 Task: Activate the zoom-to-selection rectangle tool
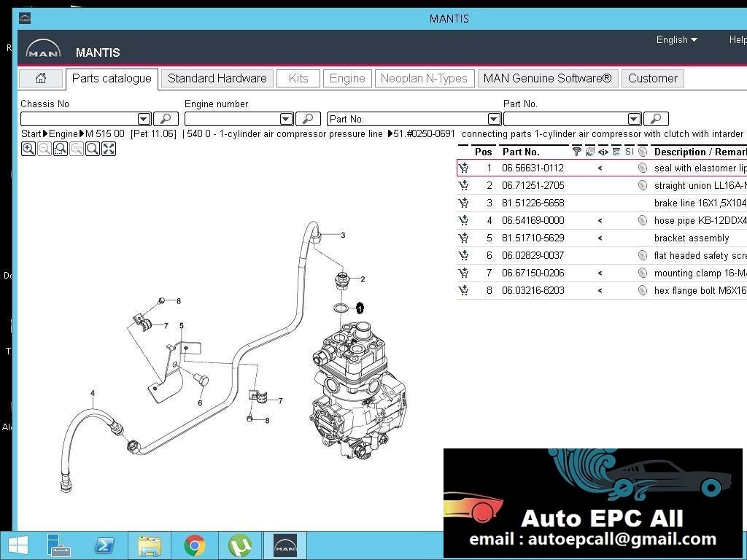[x=61, y=148]
